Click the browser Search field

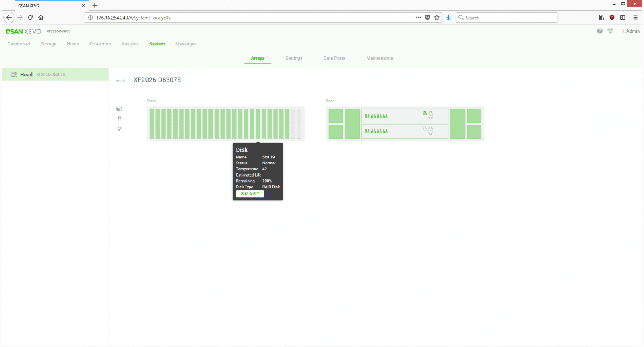click(506, 18)
